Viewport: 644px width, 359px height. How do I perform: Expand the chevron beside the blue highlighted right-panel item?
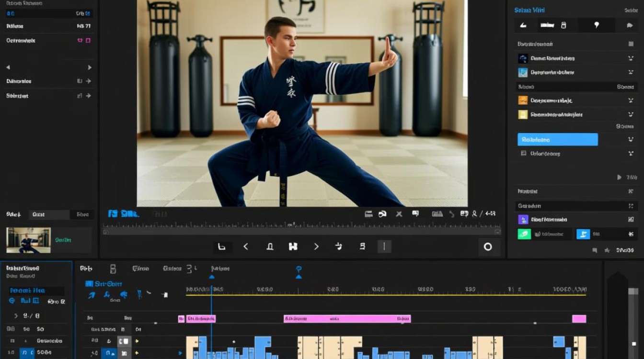[x=631, y=140]
